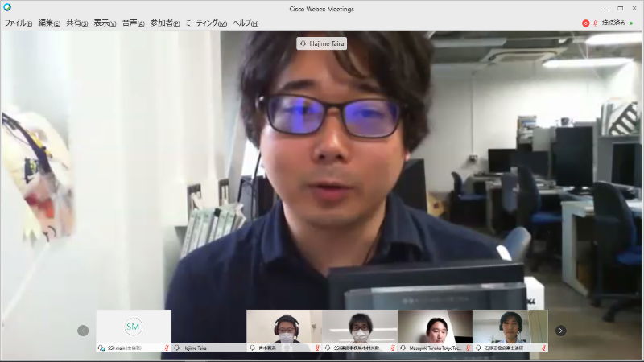Viewport: 644px width, 362px height.
Task: Open the 表示 menu
Action: click(x=105, y=23)
